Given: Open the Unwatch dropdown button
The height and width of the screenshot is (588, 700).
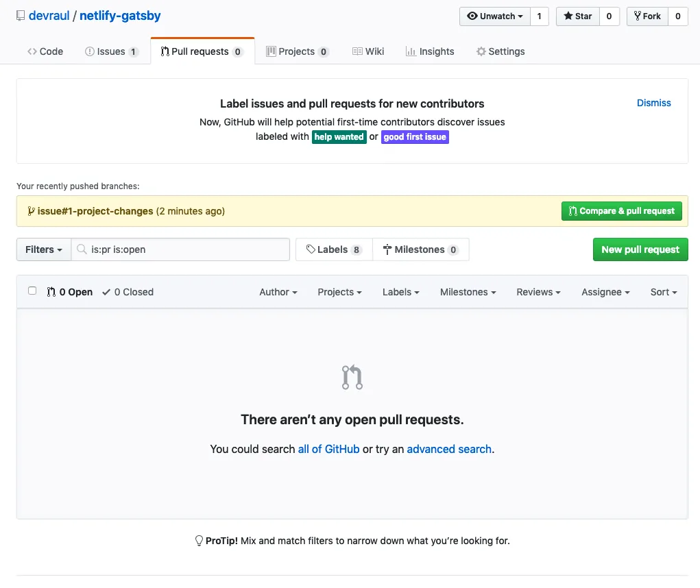Looking at the screenshot, I should pos(494,16).
